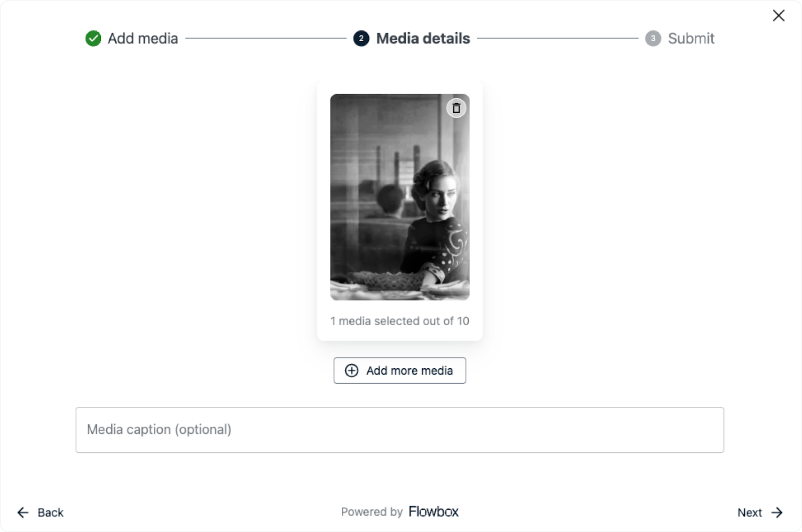
Task: Click the left arrow Back icon
Action: [x=23, y=512]
